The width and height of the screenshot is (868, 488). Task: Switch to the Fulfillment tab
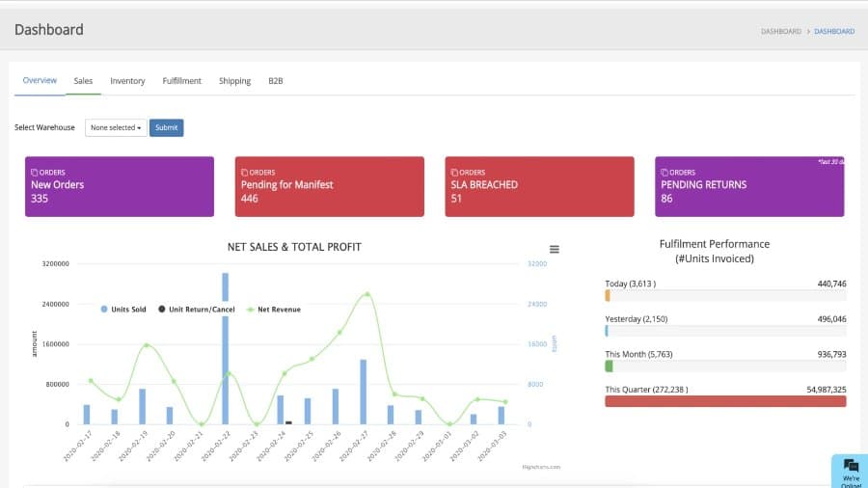[x=181, y=81]
